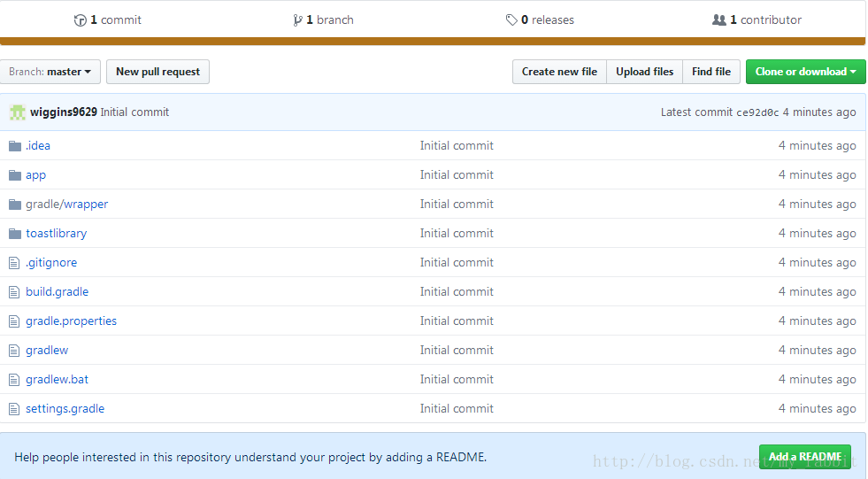Open the header Initial commit message link
Screen dimensions: 868x479
tap(134, 112)
